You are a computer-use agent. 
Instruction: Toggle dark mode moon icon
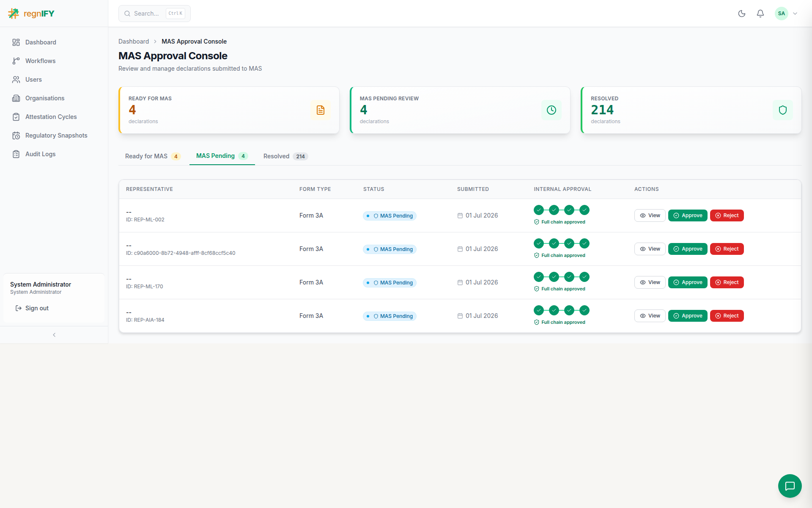pos(741,14)
